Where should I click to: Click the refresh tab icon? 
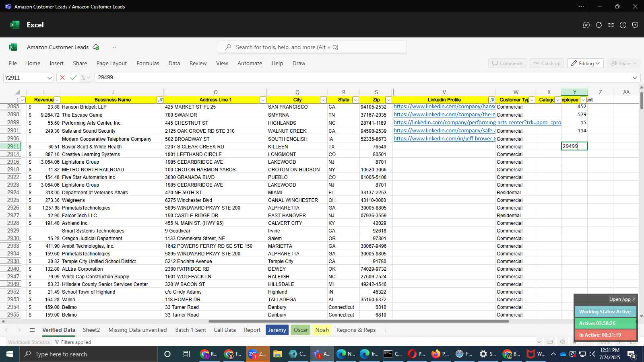click(599, 25)
